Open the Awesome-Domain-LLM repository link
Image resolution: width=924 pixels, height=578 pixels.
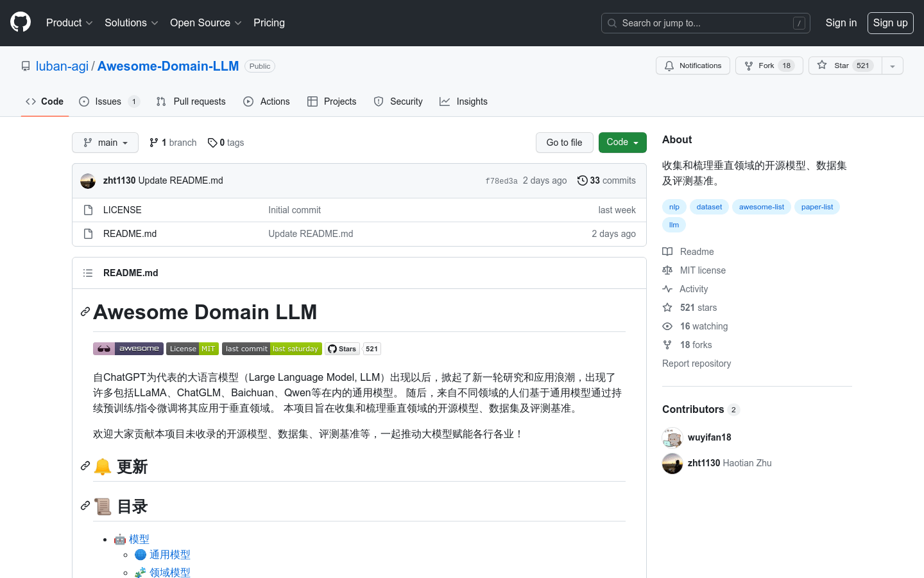point(168,66)
